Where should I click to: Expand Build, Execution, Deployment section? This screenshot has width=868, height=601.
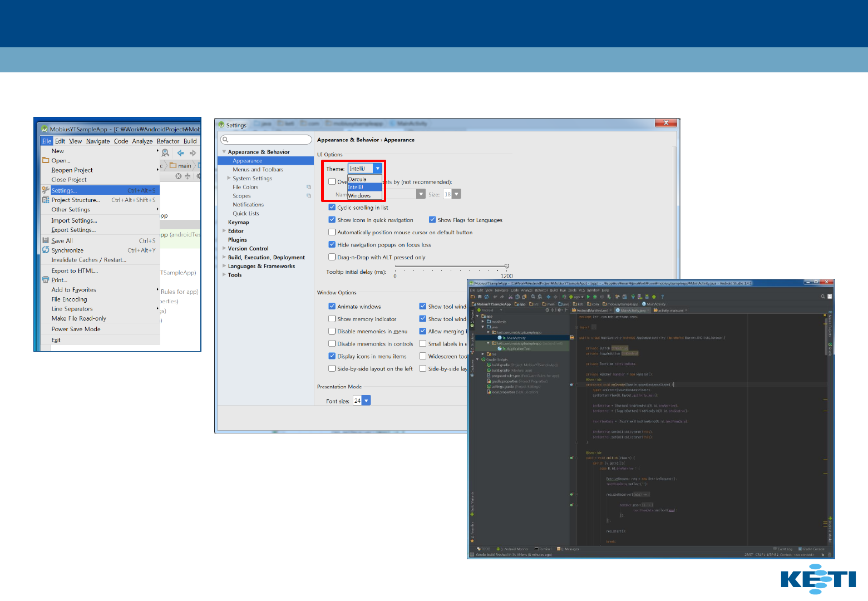point(224,257)
